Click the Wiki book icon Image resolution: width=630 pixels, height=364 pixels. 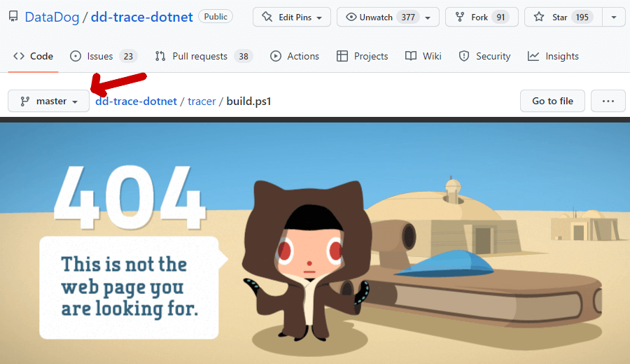point(411,56)
